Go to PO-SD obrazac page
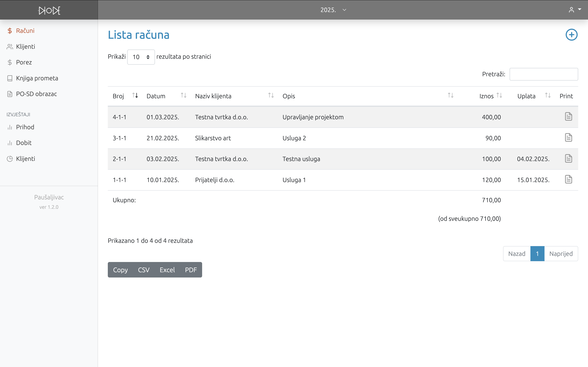 click(x=36, y=94)
